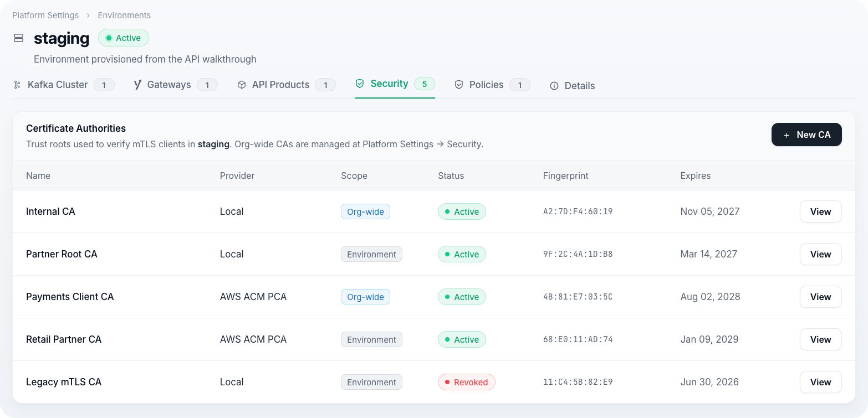Click fingerprint 11:C4:5B:82:E9
The width and height of the screenshot is (868, 418).
pos(578,382)
